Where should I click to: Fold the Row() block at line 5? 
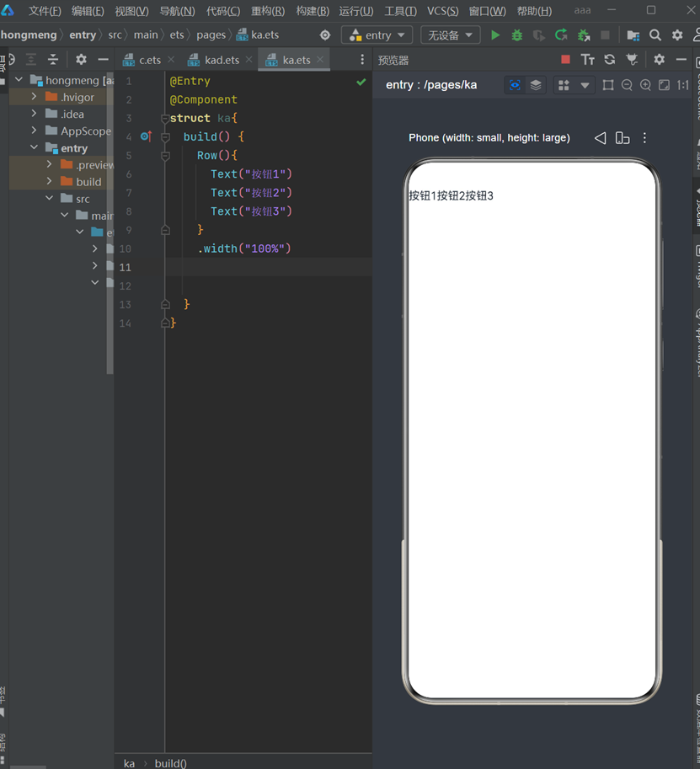(x=165, y=156)
